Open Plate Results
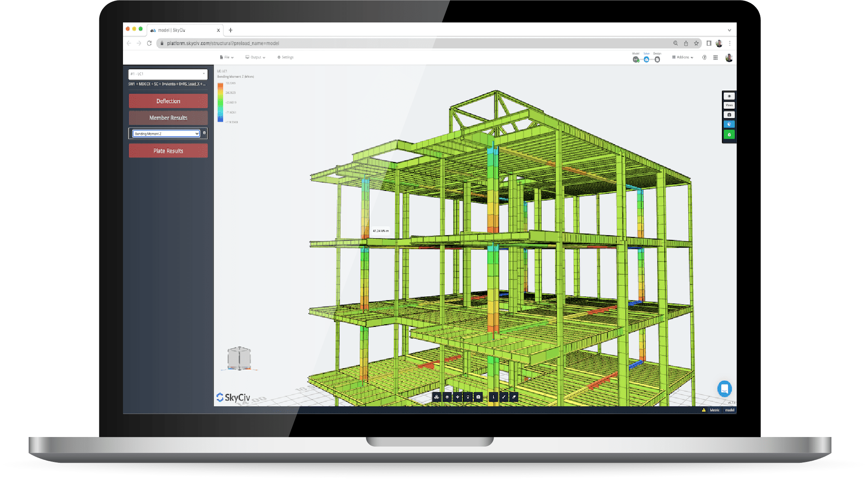868x479 pixels. [x=167, y=151]
